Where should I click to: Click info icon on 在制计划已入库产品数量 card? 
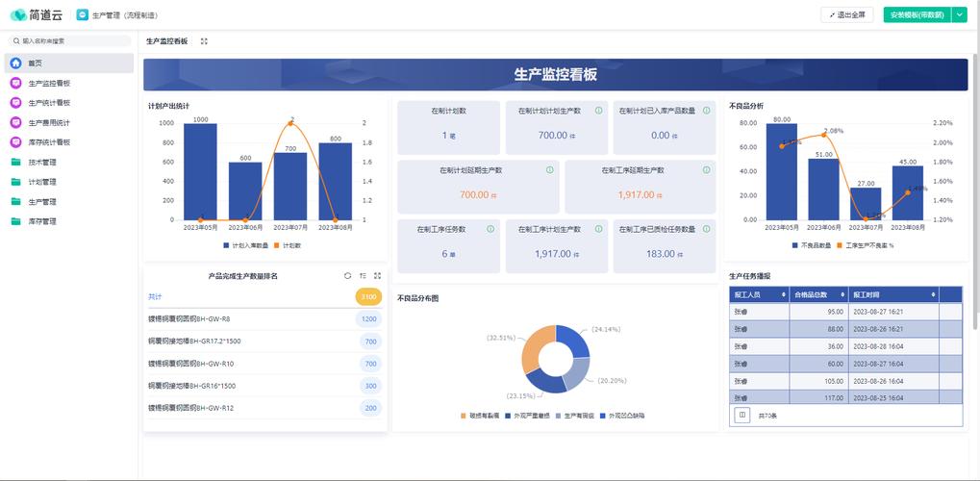pyautogui.click(x=706, y=110)
